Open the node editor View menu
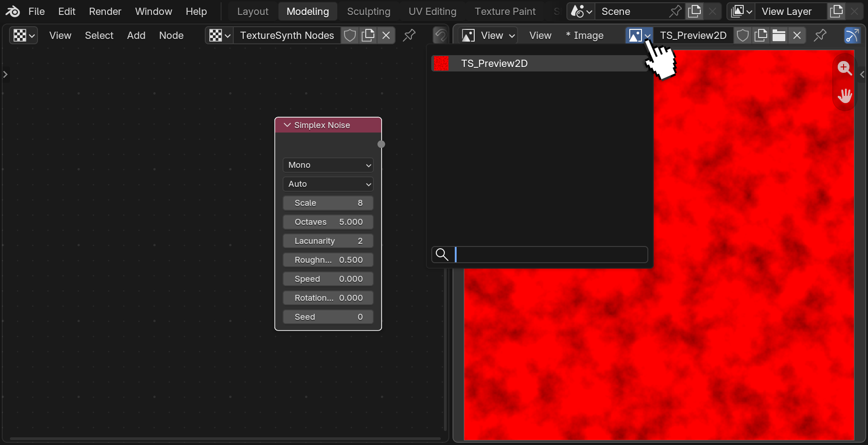868x445 pixels. pyautogui.click(x=60, y=35)
